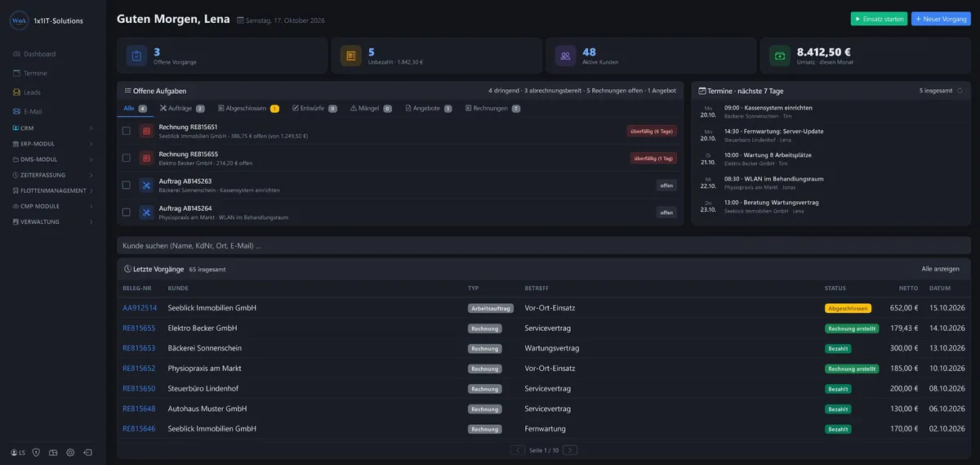Expand the FLOTTENMANAGEMENT sidebar section
This screenshot has width=980, height=465.
pyautogui.click(x=52, y=190)
